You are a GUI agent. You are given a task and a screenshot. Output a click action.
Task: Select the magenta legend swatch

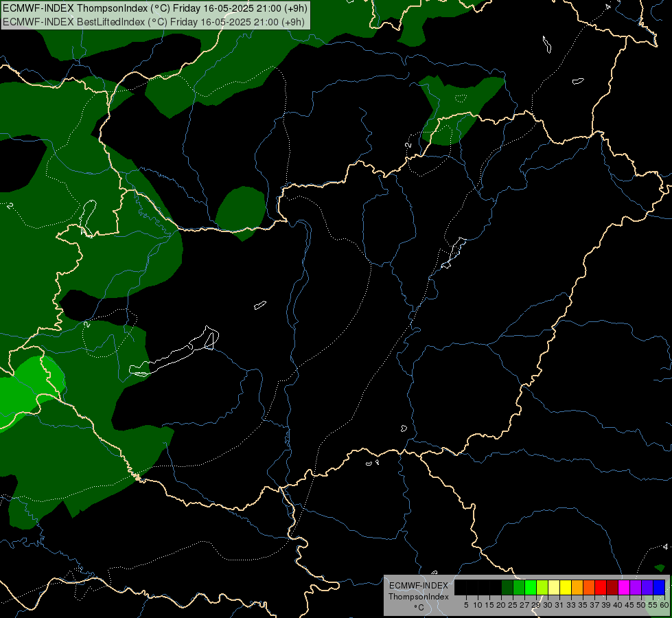tap(624, 587)
